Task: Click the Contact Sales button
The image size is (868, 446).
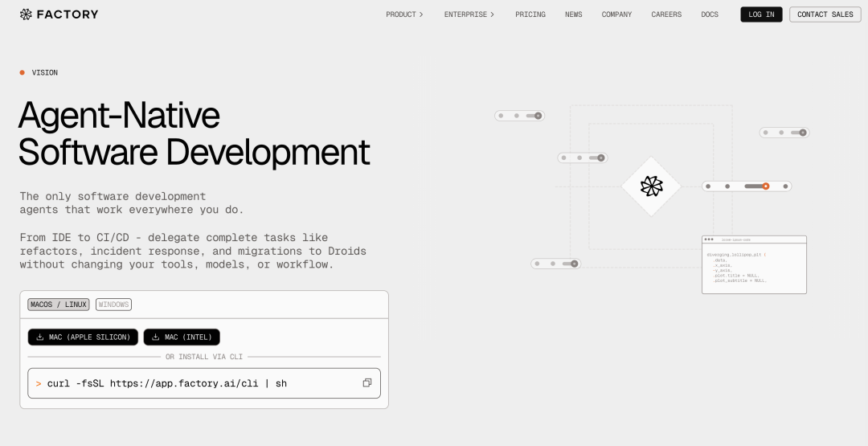Action: 825,14
